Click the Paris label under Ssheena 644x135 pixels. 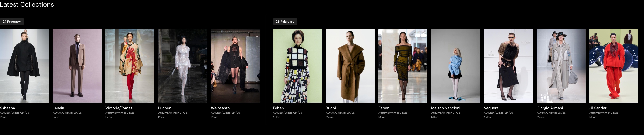click(3, 117)
